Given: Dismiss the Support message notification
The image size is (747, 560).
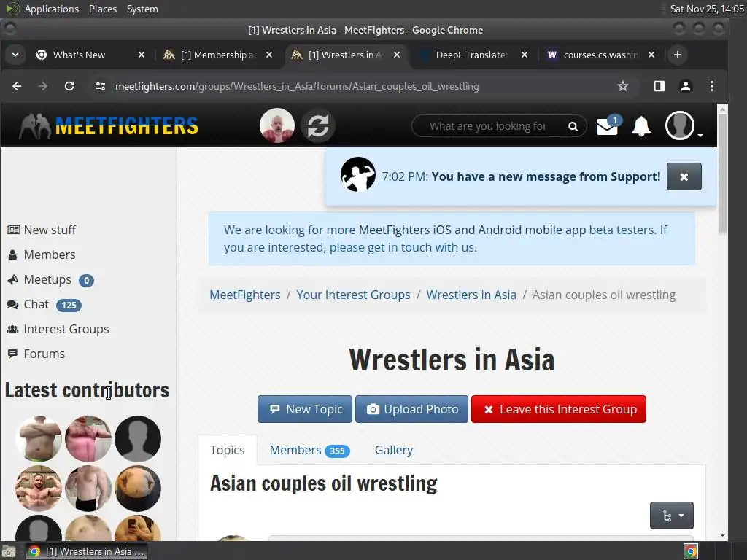Looking at the screenshot, I should click(684, 176).
